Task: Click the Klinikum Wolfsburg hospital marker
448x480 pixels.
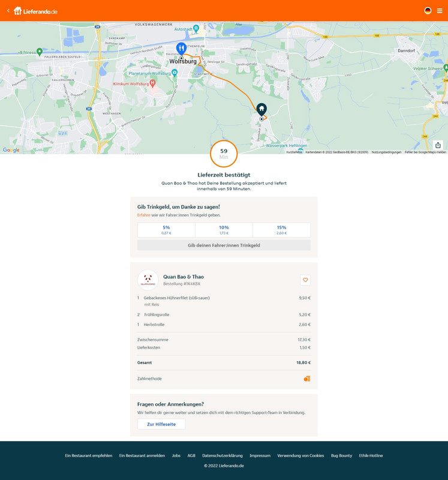Action: [152, 83]
